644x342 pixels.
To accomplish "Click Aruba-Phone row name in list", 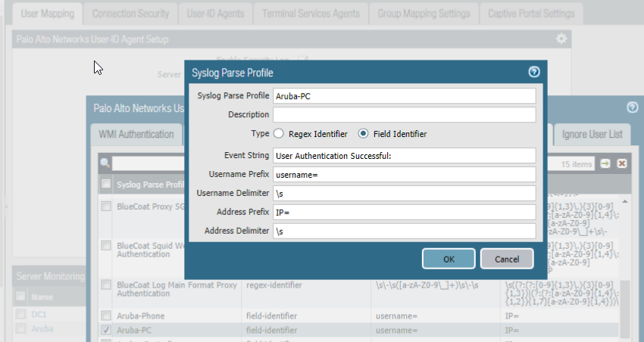I will [140, 316].
